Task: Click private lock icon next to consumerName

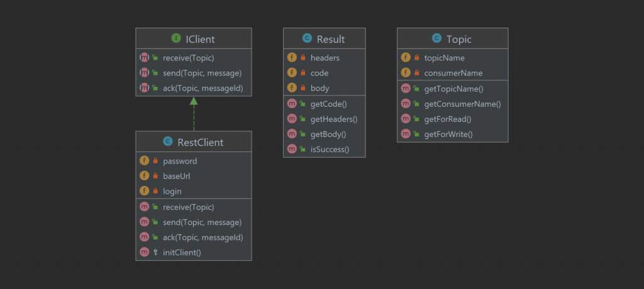Action: (x=416, y=73)
